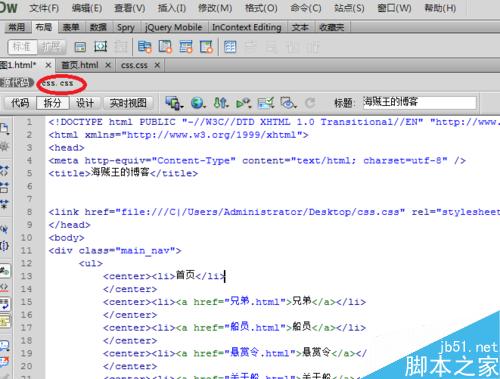Open the File Management arrows dropdown

tap(221, 103)
